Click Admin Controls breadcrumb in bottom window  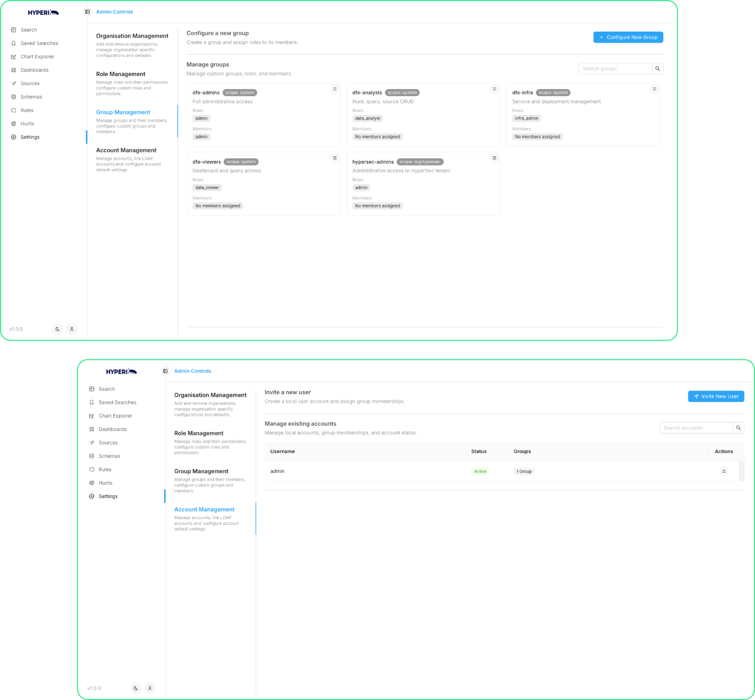coord(192,371)
